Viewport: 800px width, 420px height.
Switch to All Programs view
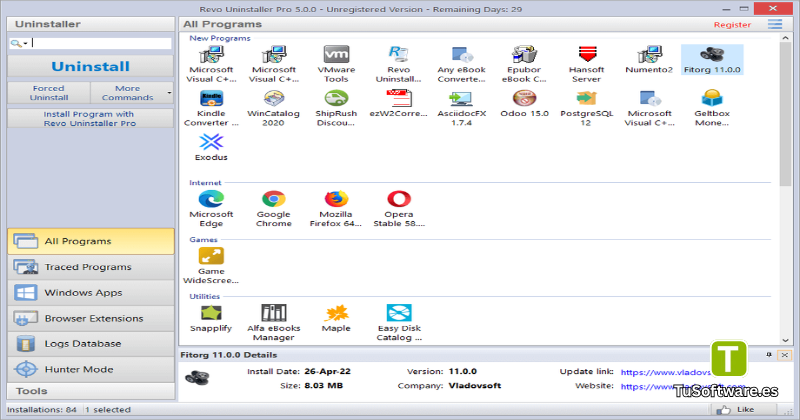91,241
